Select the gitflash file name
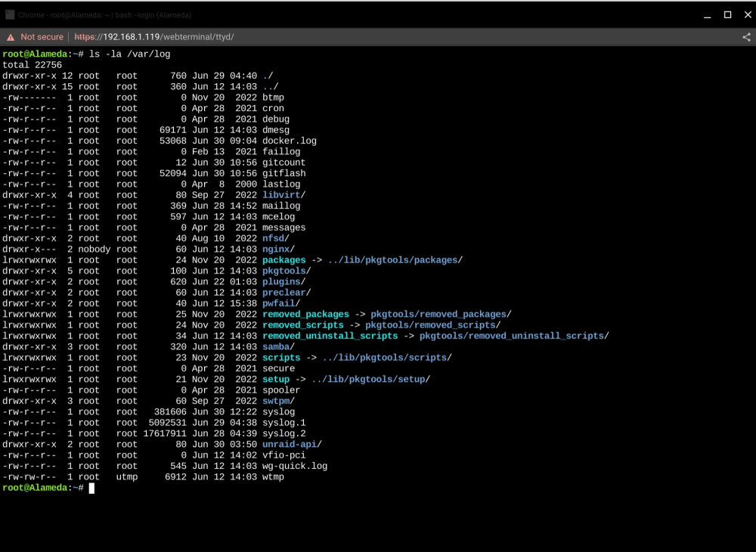The width and height of the screenshot is (756, 552). tap(284, 174)
